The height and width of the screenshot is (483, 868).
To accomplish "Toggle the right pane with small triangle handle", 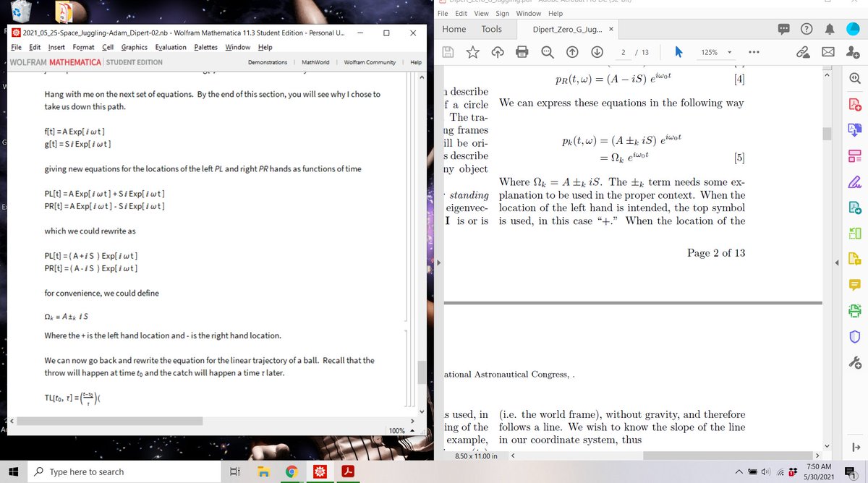I will pos(838,262).
